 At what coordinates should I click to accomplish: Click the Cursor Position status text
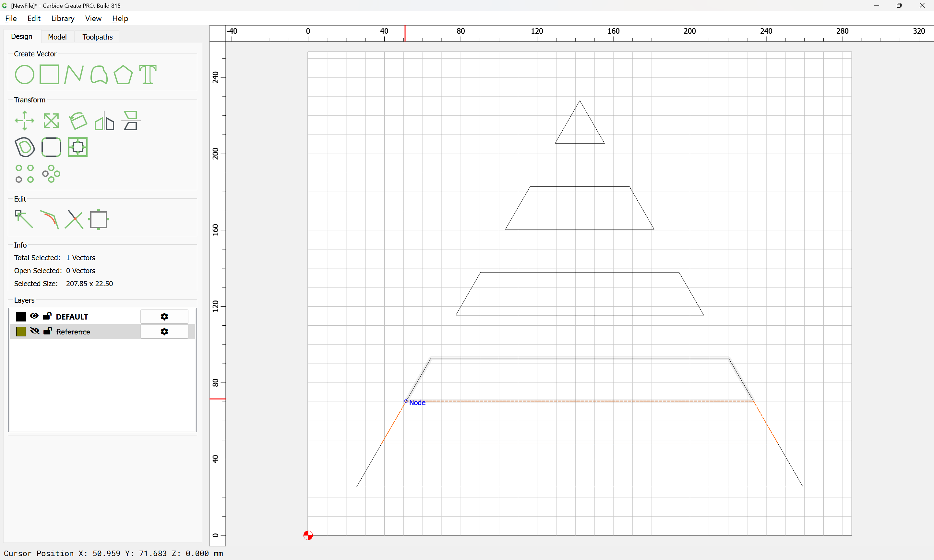click(113, 553)
